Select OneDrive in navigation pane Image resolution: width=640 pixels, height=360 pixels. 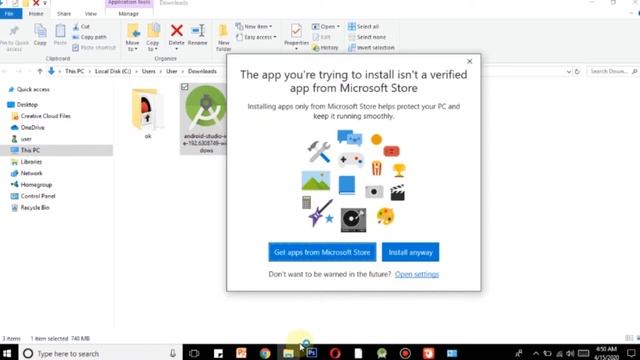(x=32, y=128)
